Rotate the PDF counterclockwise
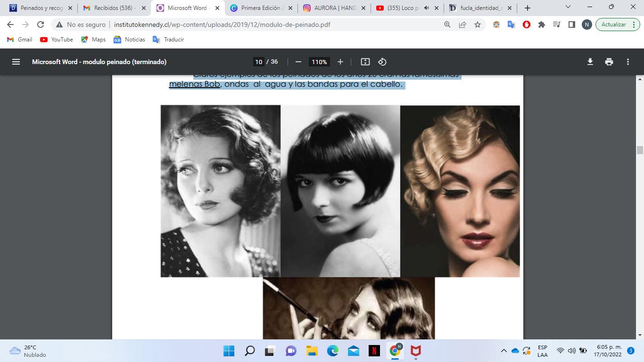Screen dimensions: 644x362 click(x=382, y=62)
